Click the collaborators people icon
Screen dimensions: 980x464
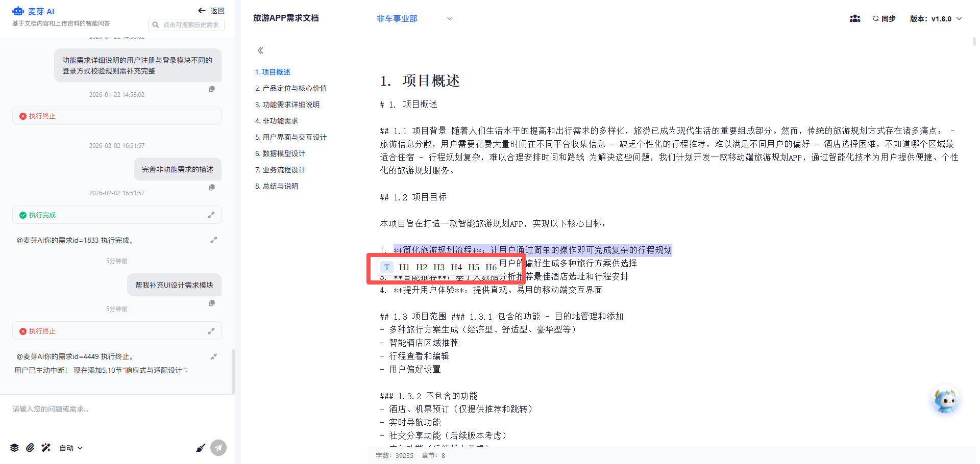[x=855, y=18]
